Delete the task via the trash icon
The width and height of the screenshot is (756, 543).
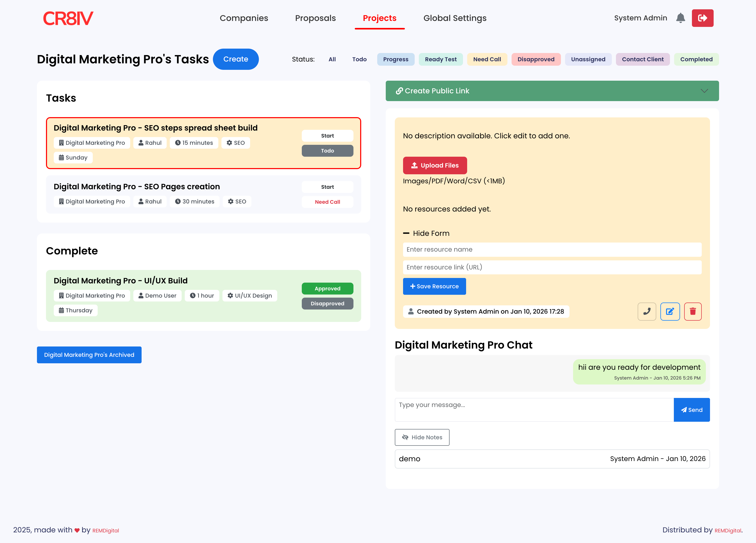click(x=693, y=311)
